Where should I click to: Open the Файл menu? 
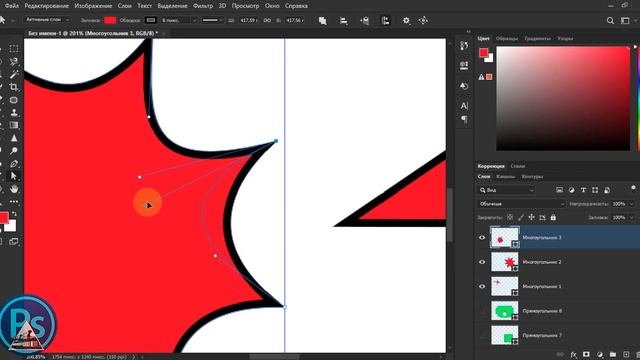[11, 6]
